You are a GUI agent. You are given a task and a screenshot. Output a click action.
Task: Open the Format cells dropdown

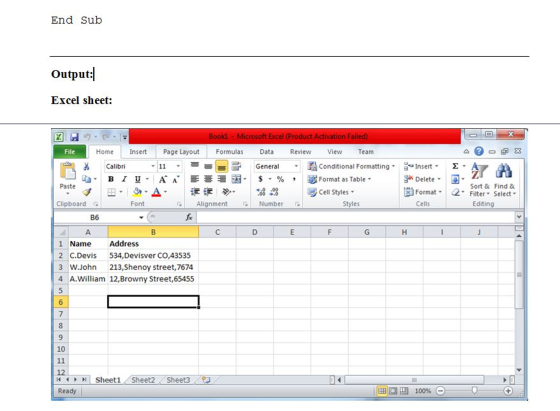pos(423,192)
